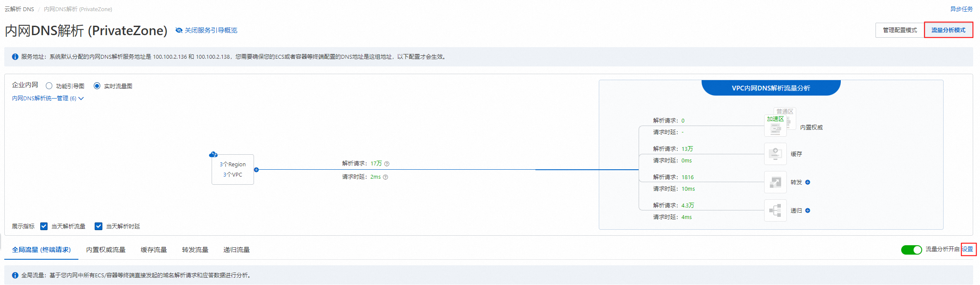The width and height of the screenshot is (980, 285).
Task: Select the 功能引导图 radio button
Action: (49, 86)
